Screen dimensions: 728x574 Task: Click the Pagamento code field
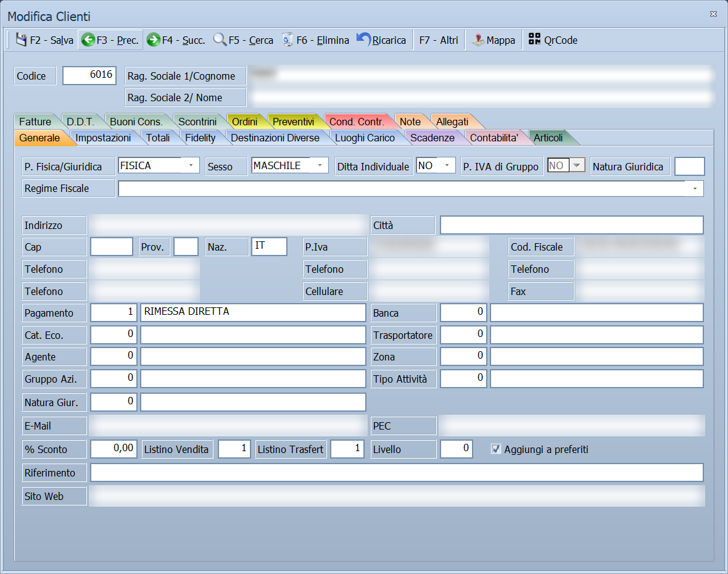[114, 312]
